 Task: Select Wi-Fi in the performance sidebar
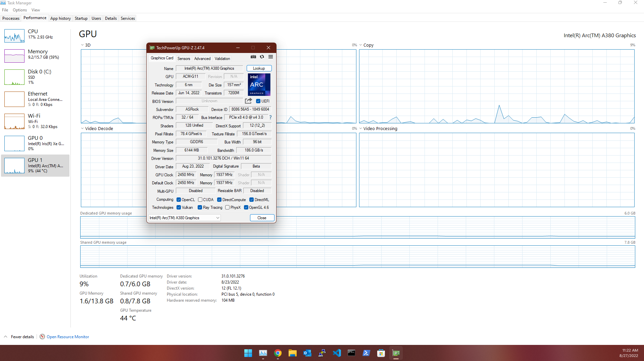(35, 121)
